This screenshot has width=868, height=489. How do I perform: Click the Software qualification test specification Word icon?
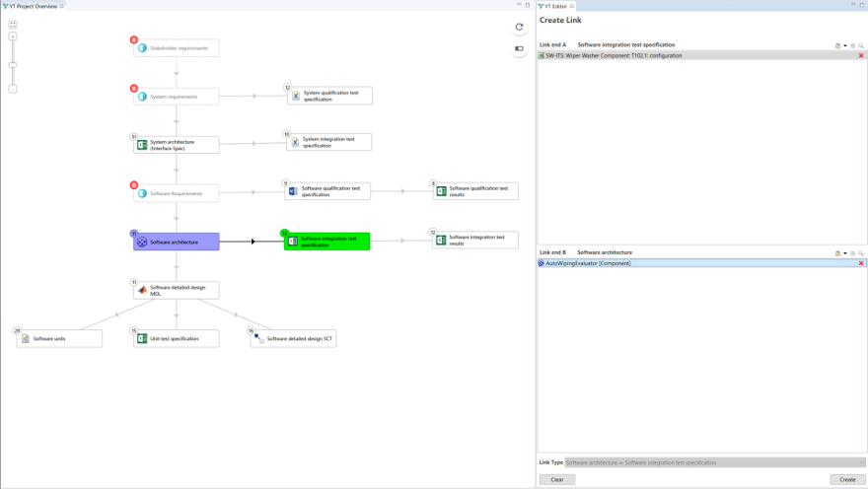tap(293, 191)
